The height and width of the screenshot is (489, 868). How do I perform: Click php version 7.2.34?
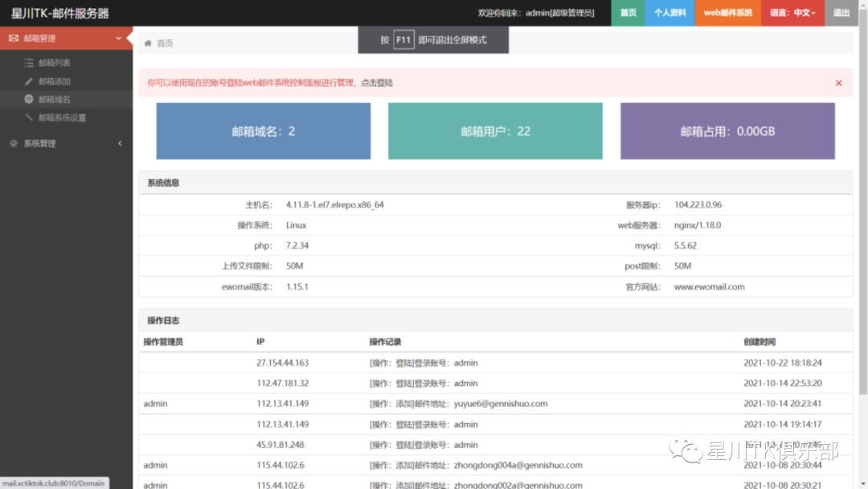pos(297,246)
